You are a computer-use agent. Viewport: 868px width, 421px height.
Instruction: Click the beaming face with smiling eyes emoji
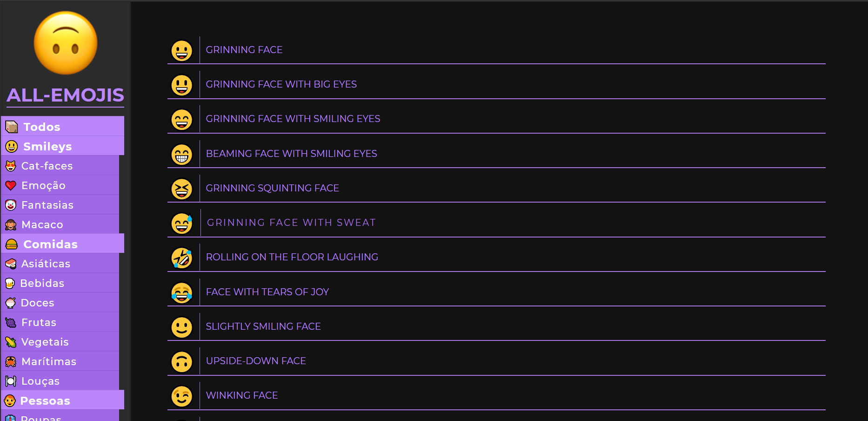(182, 154)
